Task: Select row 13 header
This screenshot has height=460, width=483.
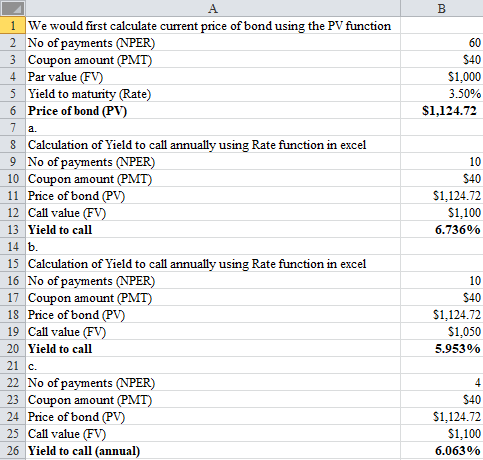Action: (13, 229)
